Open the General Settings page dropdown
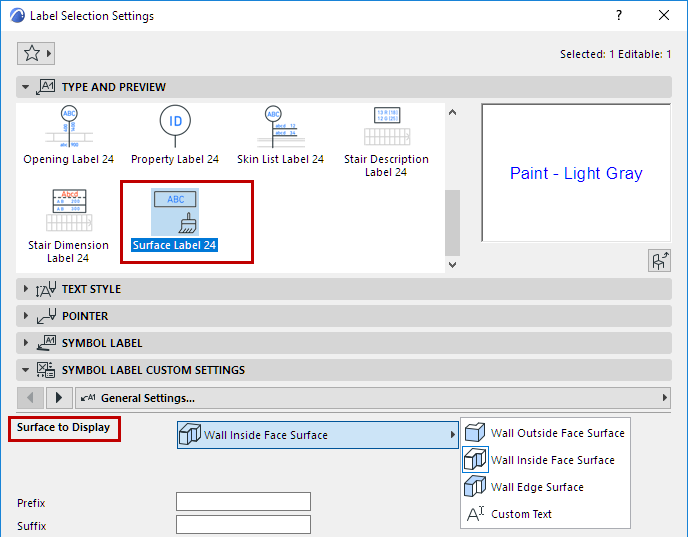This screenshot has height=537, width=688. (x=373, y=398)
